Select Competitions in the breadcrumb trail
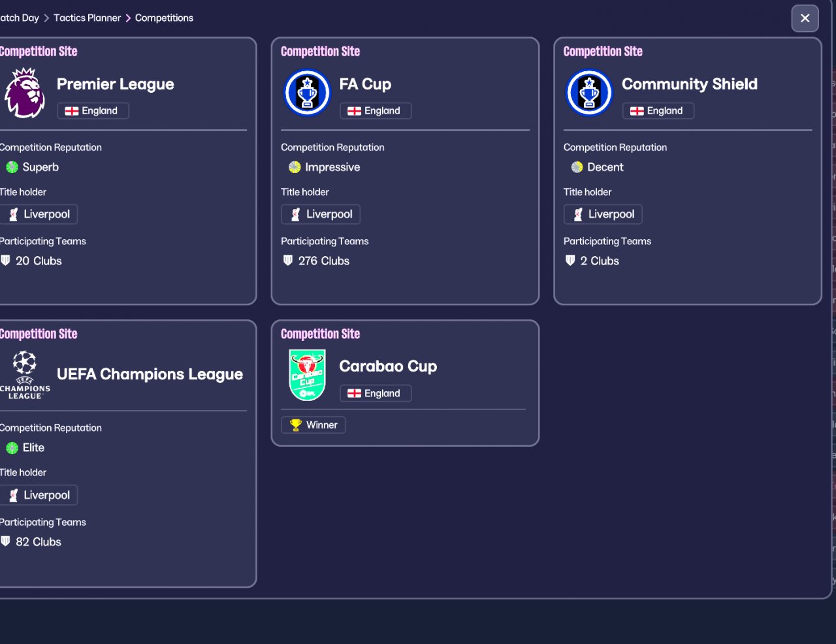Image resolution: width=836 pixels, height=644 pixels. coord(164,18)
